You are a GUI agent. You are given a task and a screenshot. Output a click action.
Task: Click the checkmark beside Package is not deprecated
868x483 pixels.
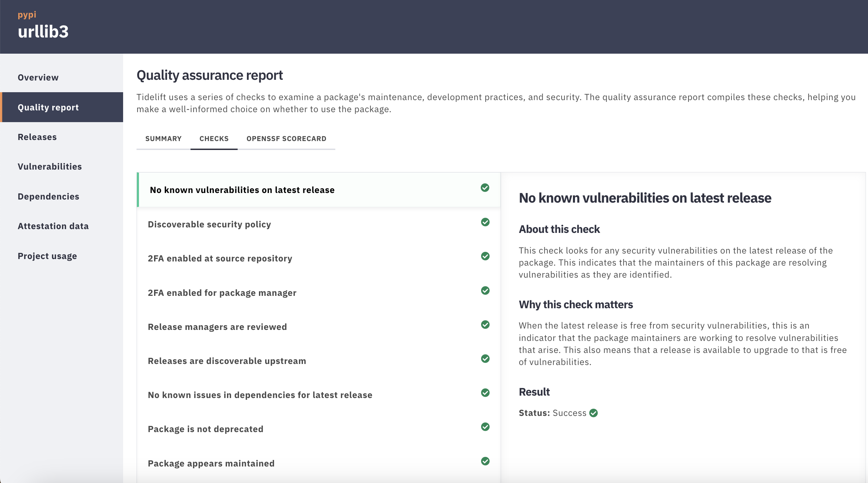(x=485, y=427)
